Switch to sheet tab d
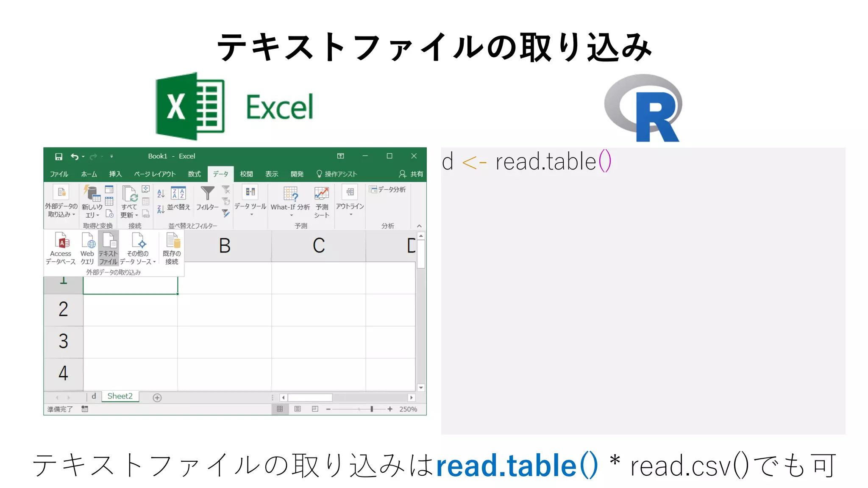The image size is (868, 488). pyautogui.click(x=94, y=396)
